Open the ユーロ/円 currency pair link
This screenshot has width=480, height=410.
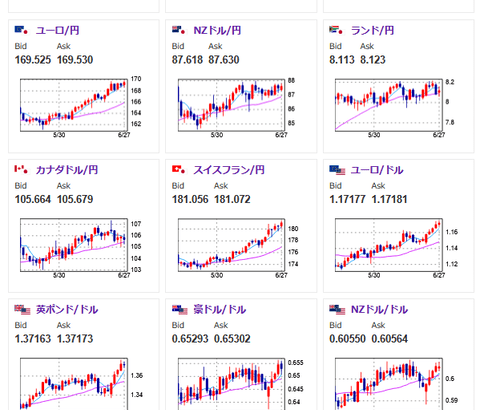point(58,31)
